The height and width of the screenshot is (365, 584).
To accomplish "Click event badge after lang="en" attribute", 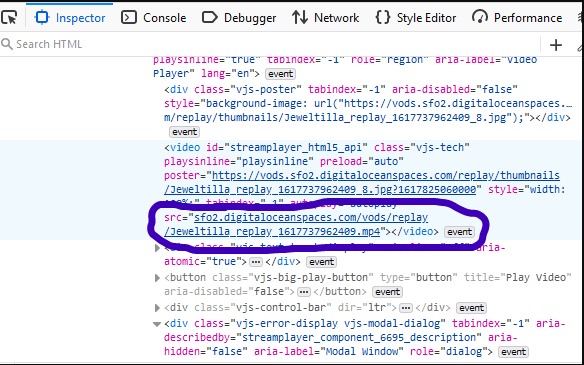I will tap(280, 74).
